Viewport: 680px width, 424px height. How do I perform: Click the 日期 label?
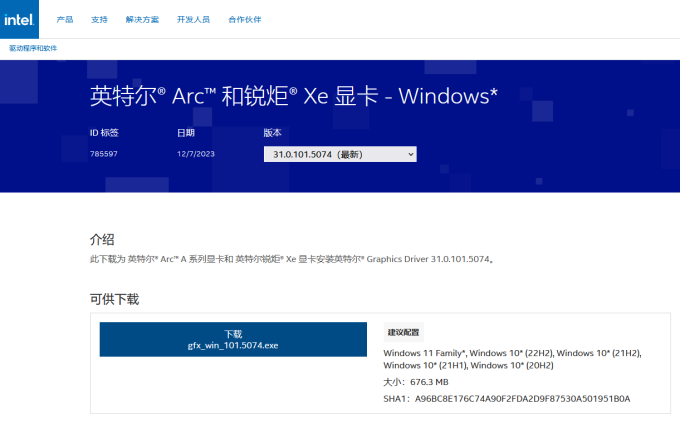[186, 133]
